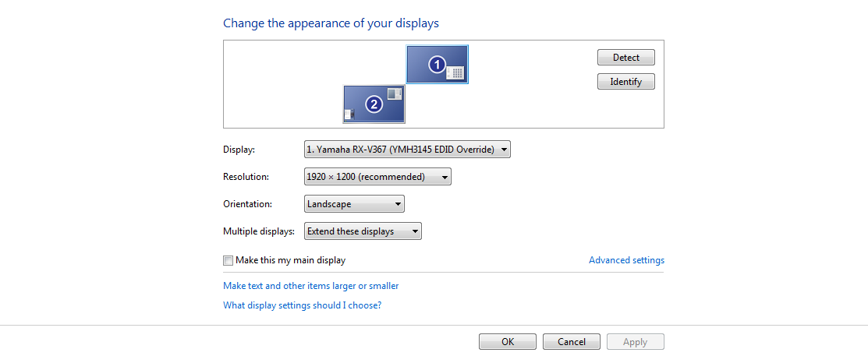868x356 pixels.
Task: Click the Detect button
Action: (x=626, y=58)
